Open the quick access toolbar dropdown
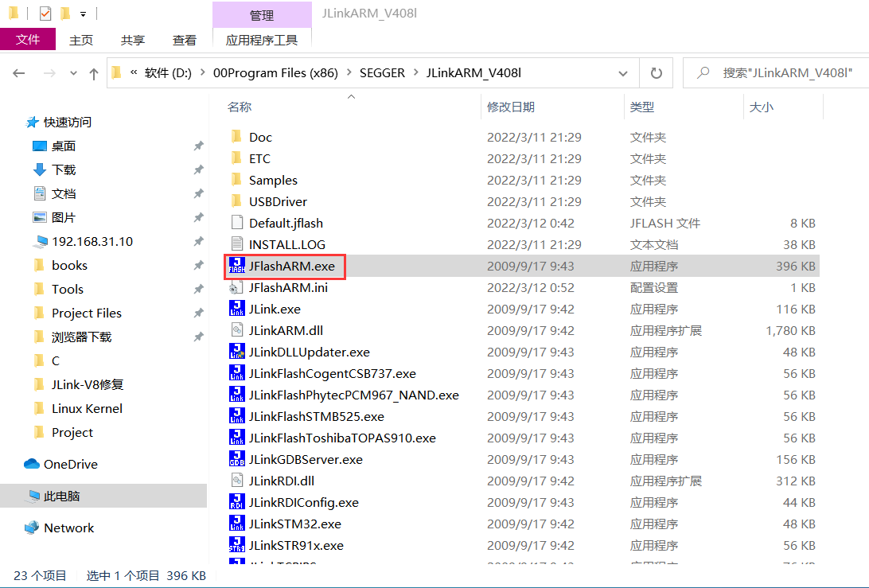 click(83, 14)
